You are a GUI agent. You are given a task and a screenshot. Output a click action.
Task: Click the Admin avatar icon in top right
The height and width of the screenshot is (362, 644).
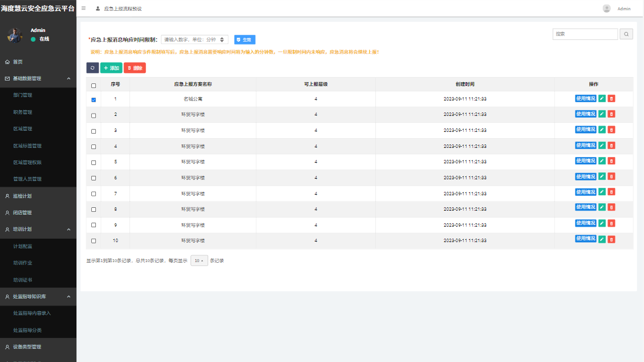[606, 9]
